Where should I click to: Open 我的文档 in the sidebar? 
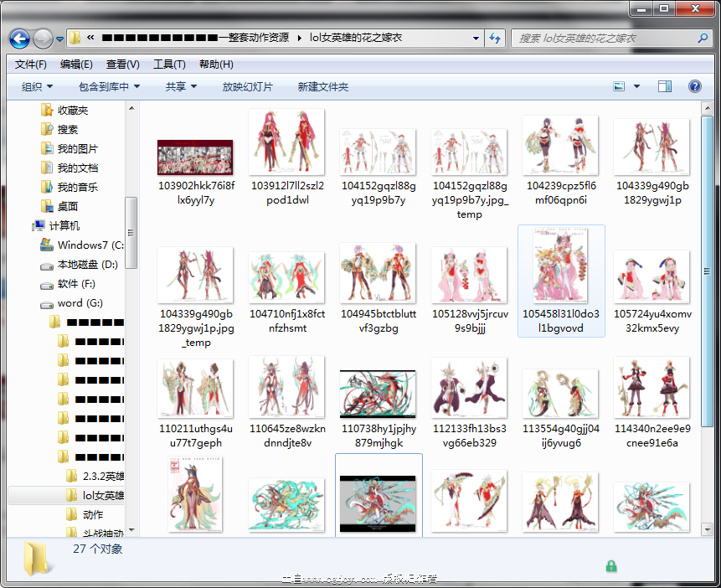[78, 168]
